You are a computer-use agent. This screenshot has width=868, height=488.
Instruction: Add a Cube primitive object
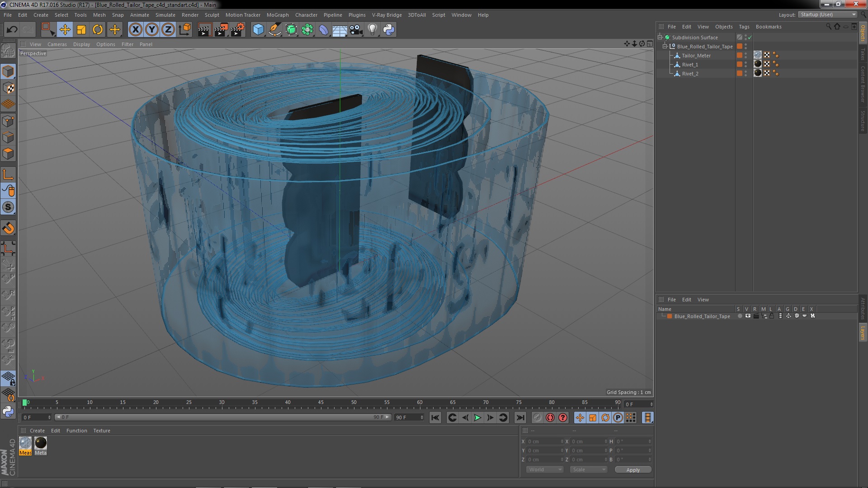258,30
